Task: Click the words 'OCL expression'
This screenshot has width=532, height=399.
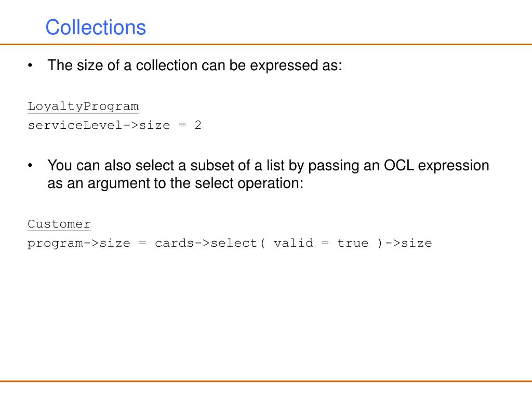Action: pos(436,166)
